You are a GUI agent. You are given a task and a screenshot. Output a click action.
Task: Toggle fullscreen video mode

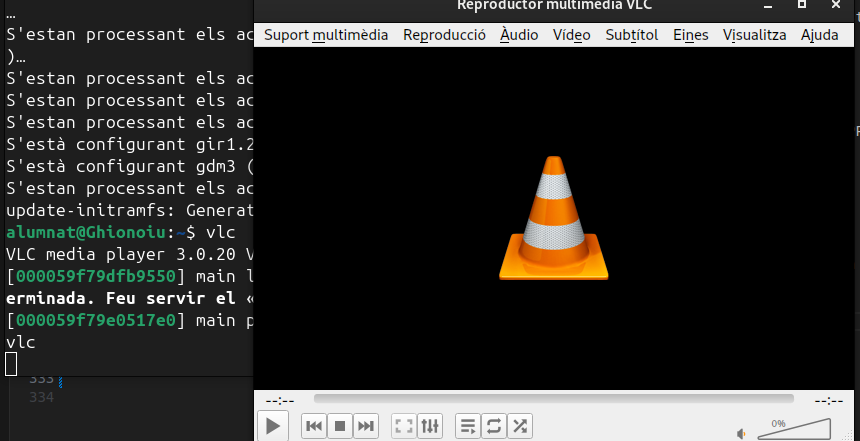point(404,426)
